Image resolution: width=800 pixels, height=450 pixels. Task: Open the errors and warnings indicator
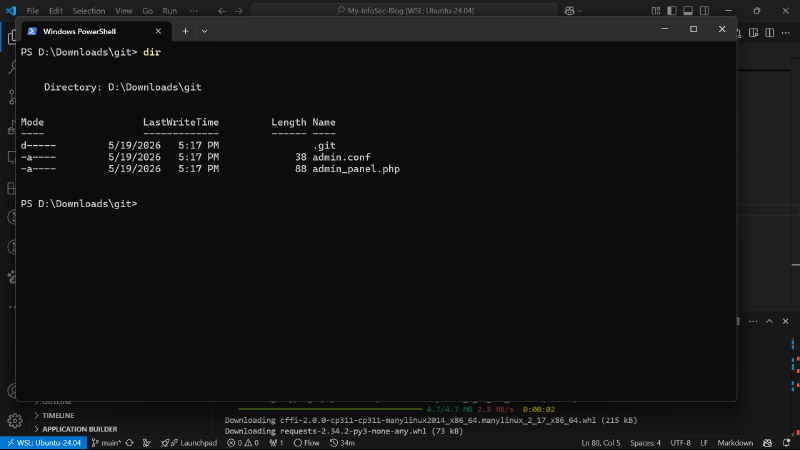pyautogui.click(x=243, y=443)
